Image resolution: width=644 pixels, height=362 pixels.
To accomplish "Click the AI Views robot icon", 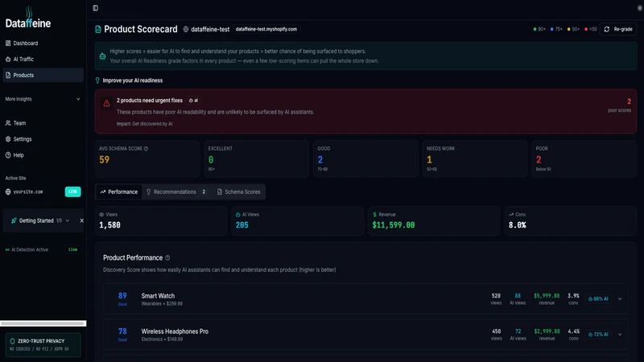I will [237, 215].
